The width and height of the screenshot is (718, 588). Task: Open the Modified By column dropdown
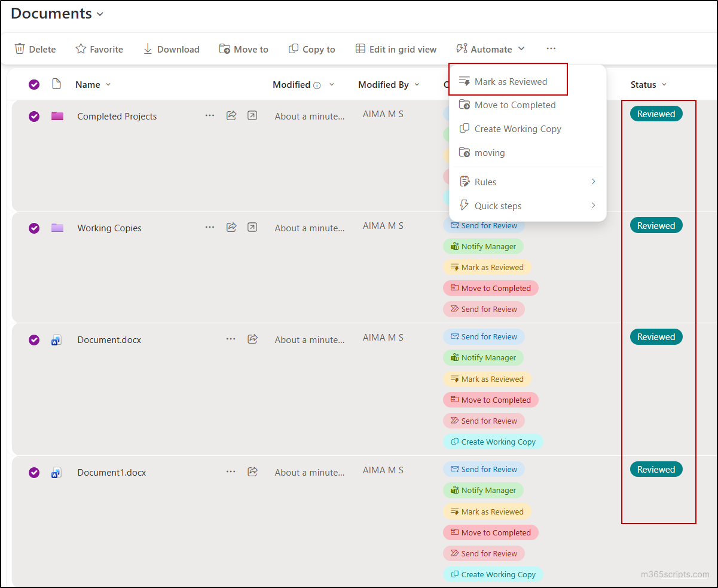[417, 84]
